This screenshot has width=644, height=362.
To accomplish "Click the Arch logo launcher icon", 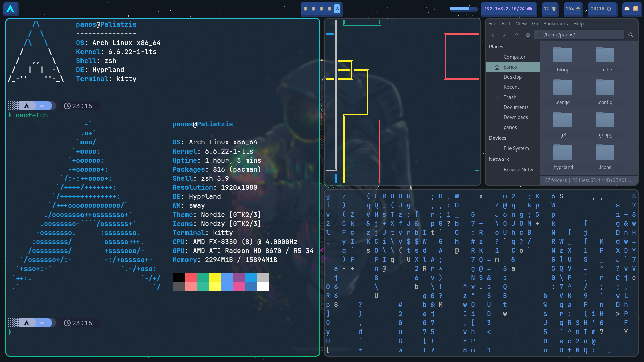I will [x=11, y=9].
